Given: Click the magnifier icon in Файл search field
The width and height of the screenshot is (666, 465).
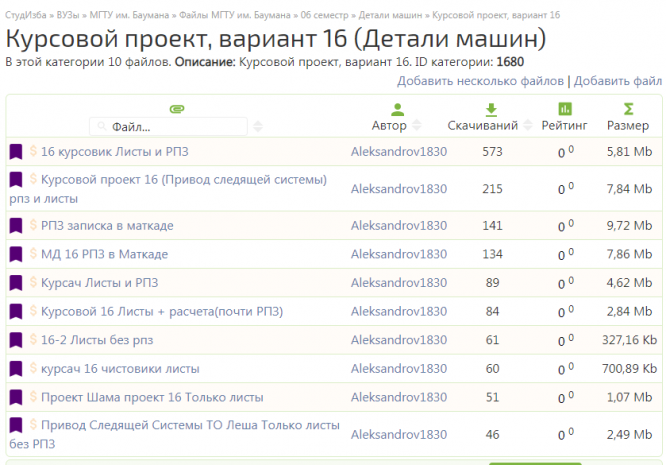Looking at the screenshot, I should tap(101, 126).
